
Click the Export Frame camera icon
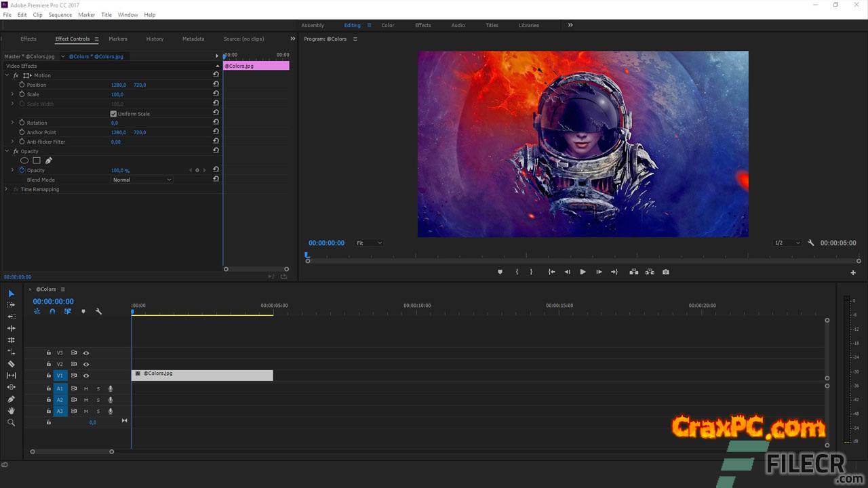click(x=665, y=272)
